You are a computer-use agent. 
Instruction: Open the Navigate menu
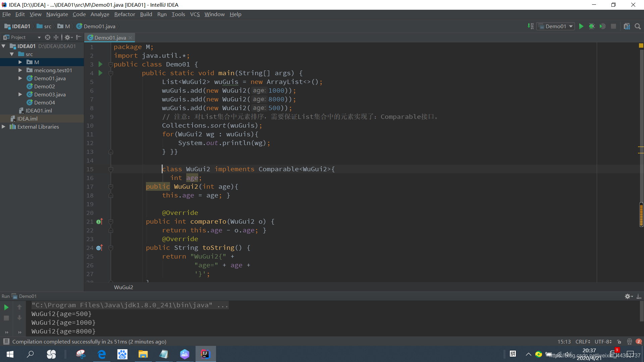tap(57, 14)
